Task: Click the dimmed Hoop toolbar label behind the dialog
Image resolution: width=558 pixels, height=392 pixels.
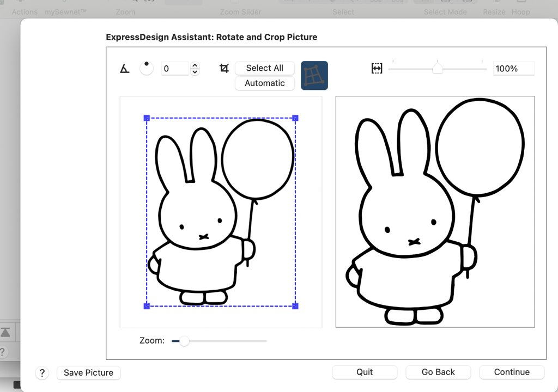Action: (520, 12)
